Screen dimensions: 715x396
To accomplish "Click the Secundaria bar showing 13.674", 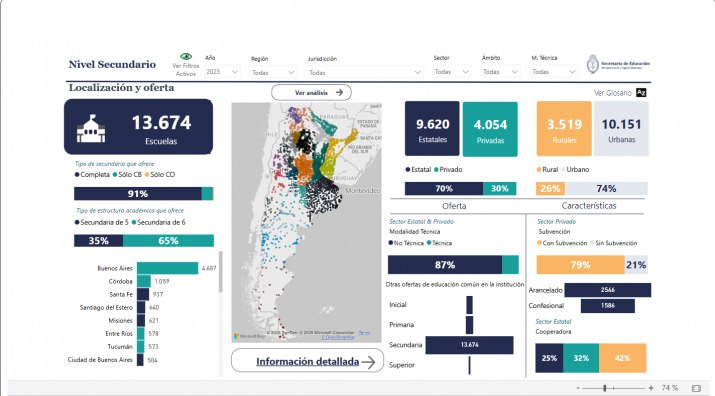I will click(x=469, y=345).
